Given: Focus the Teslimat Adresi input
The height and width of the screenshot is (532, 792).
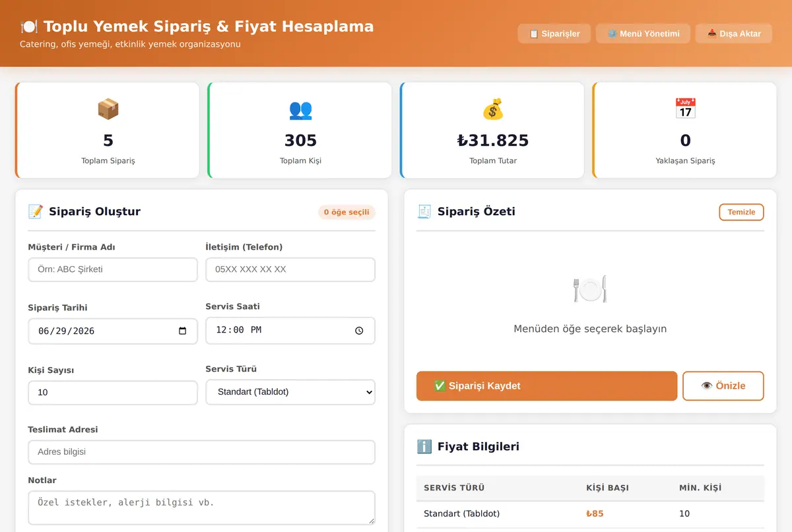Looking at the screenshot, I should [201, 452].
